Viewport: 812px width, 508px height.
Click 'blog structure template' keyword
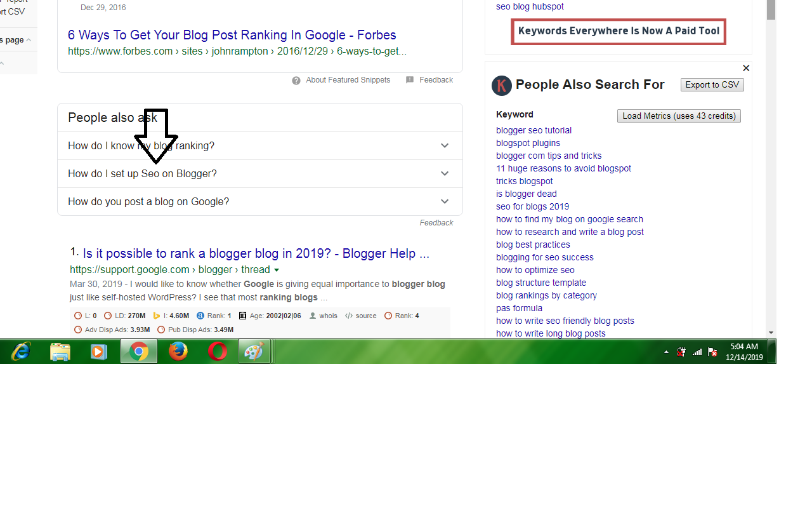(x=540, y=283)
